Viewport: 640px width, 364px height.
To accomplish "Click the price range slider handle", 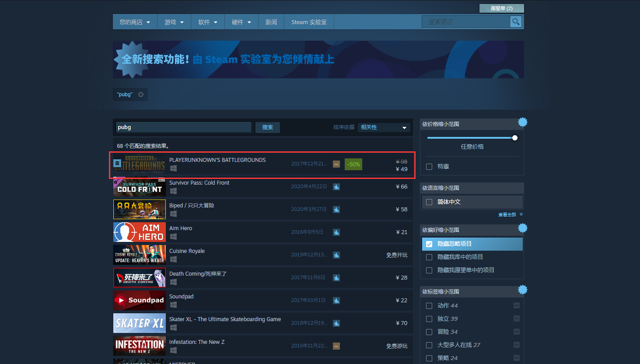I will pos(515,138).
